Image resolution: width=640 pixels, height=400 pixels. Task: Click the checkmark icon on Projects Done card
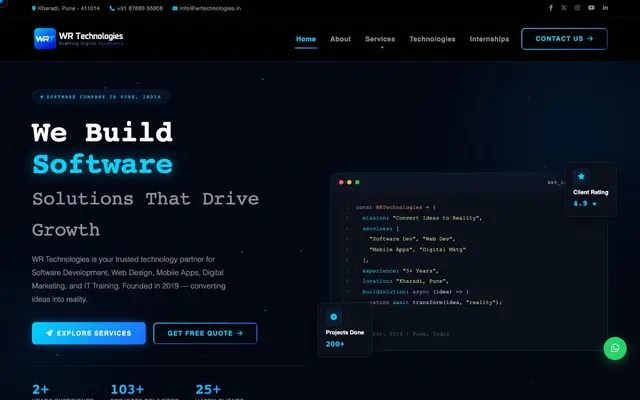pos(333,317)
